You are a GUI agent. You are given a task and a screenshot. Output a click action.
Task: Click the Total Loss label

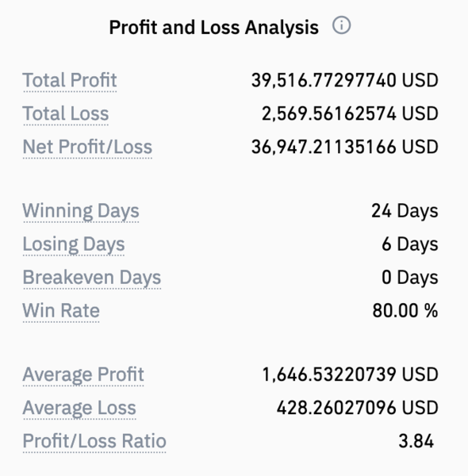(x=66, y=113)
